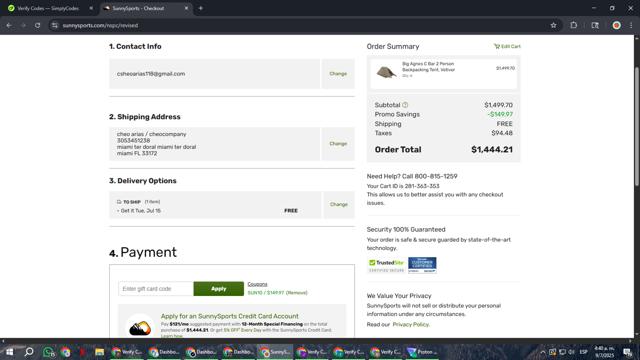
Task: Click the gift card code field
Action: click(x=156, y=289)
